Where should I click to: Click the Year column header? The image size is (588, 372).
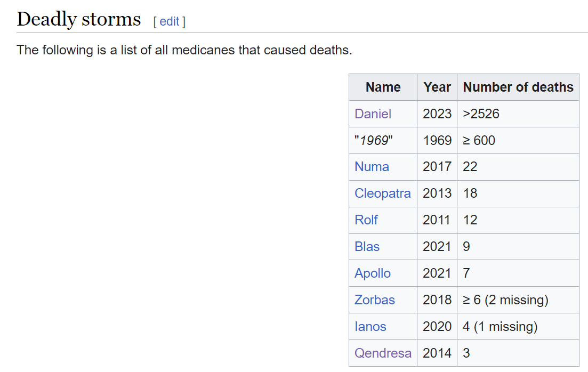437,87
